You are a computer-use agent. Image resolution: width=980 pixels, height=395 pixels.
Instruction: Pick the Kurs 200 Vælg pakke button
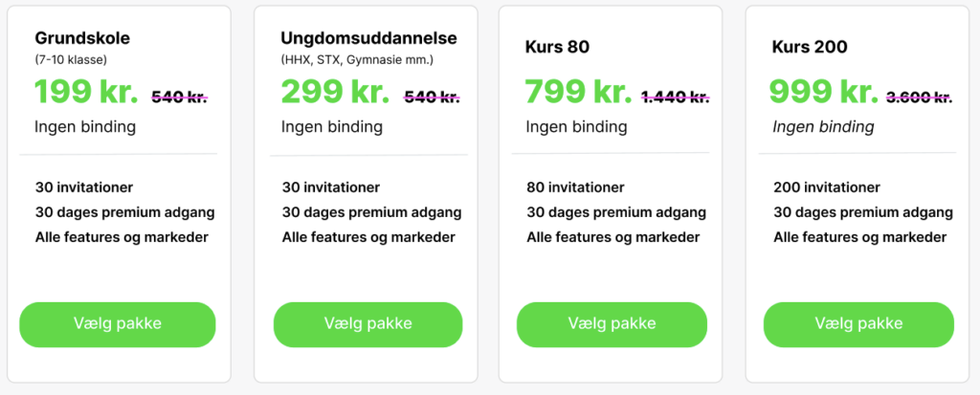click(x=858, y=324)
